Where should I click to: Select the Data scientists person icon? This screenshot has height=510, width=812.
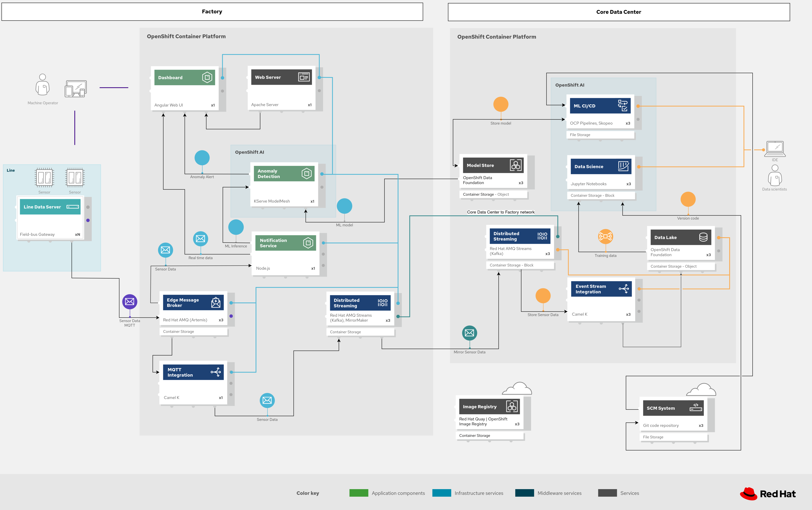(x=775, y=175)
